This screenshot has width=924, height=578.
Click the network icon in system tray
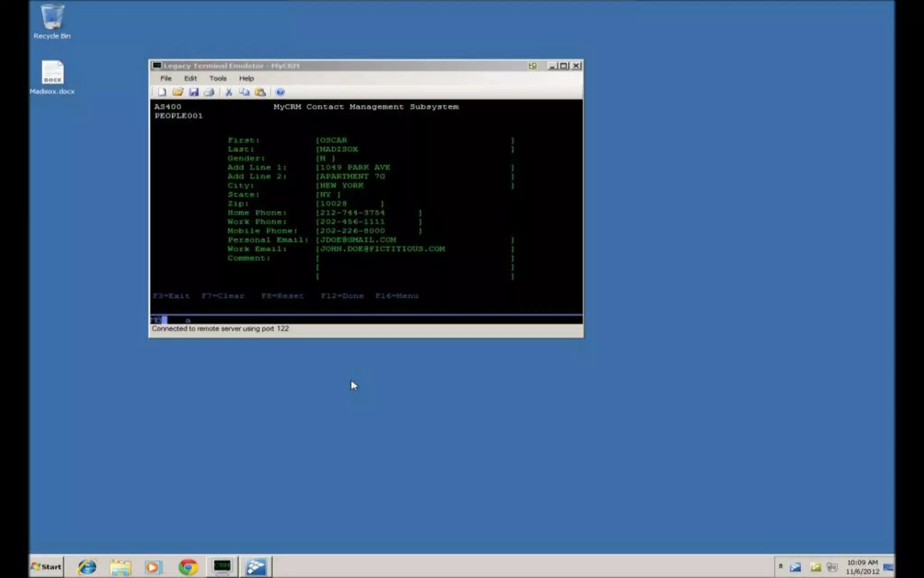pos(832,567)
